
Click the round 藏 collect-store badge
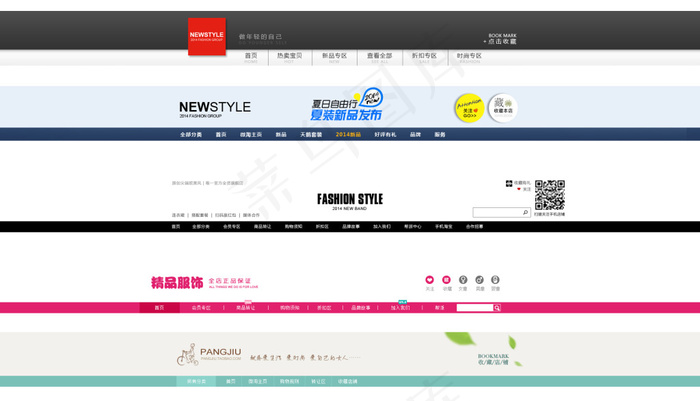tap(503, 108)
